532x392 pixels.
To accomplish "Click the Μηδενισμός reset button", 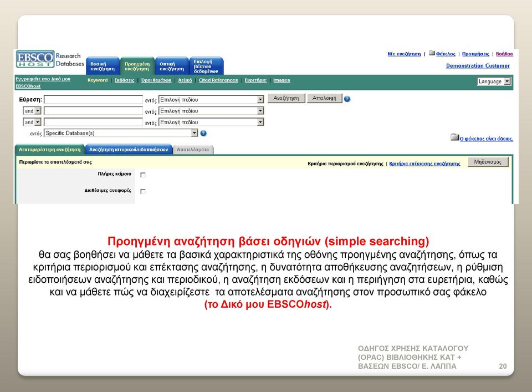I will (x=488, y=162).
